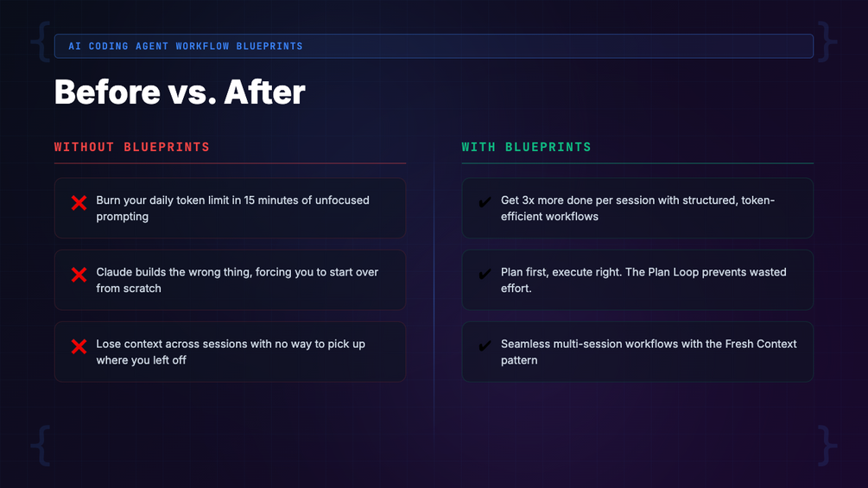868x488 pixels.
Task: Click checkmark beside Plan first, execute right
Action: pyautogui.click(x=485, y=274)
